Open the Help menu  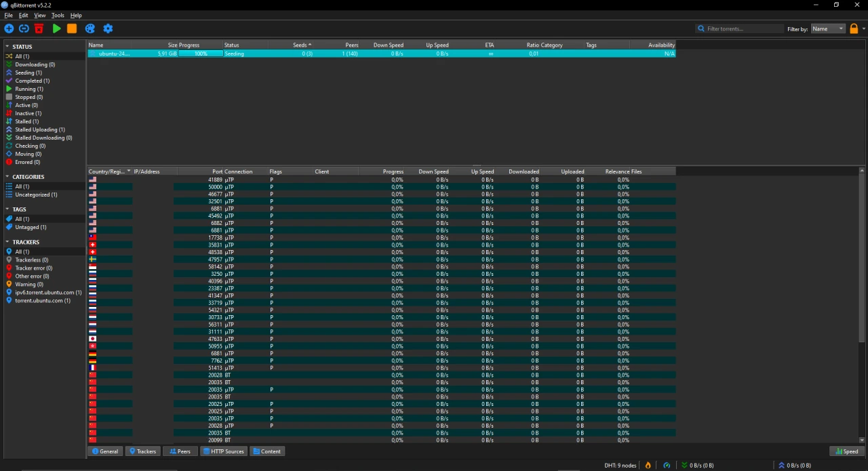pyautogui.click(x=76, y=15)
